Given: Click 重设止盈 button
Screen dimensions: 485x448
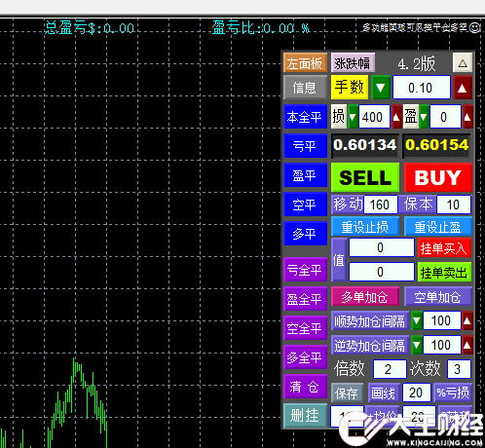Looking at the screenshot, I should [438, 227].
